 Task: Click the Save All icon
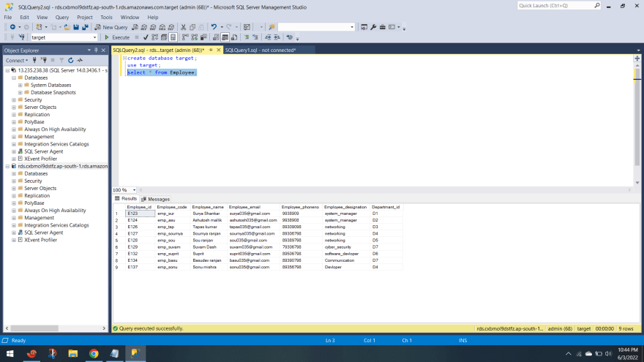[x=85, y=27]
